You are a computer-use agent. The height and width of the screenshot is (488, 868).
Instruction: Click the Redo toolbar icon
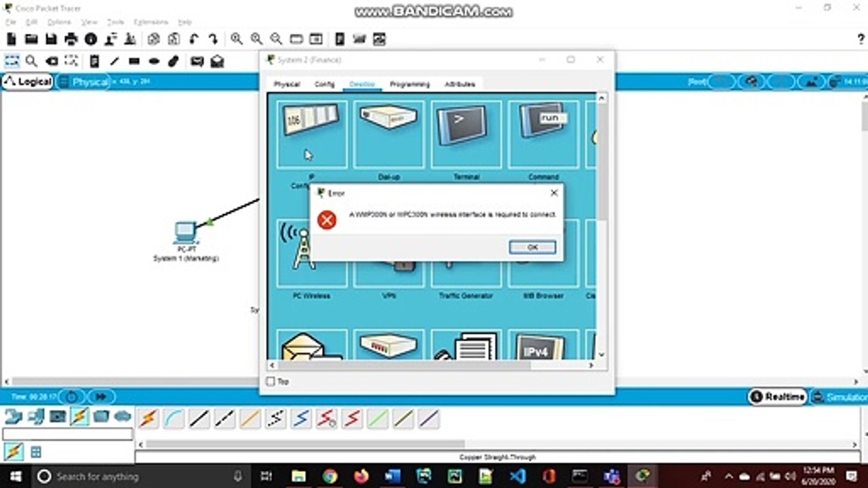(x=213, y=39)
